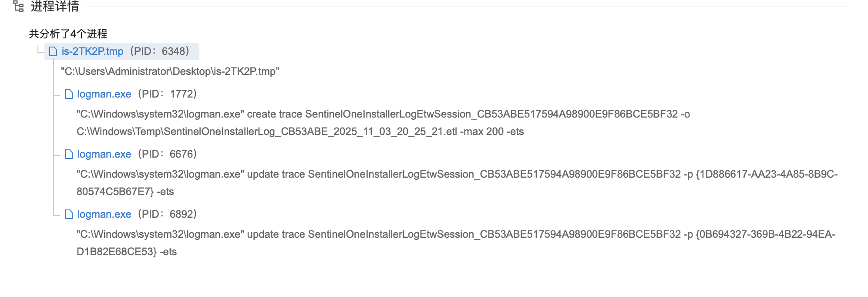Select the PID: 1772 label

(168, 94)
